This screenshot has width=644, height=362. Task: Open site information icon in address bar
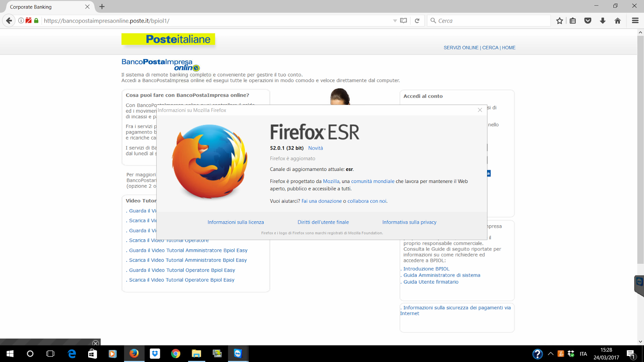21,21
